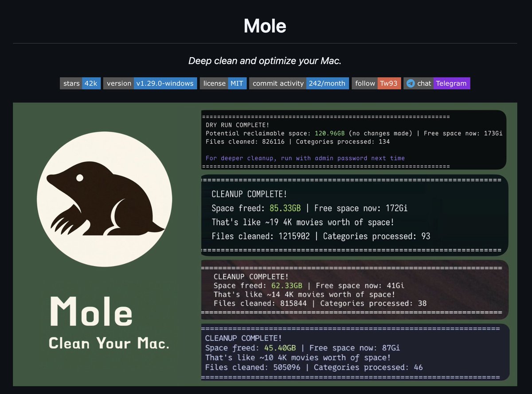Image resolution: width=532 pixels, height=394 pixels.
Task: Open the commit activity 242/month badge
Action: coord(299,83)
